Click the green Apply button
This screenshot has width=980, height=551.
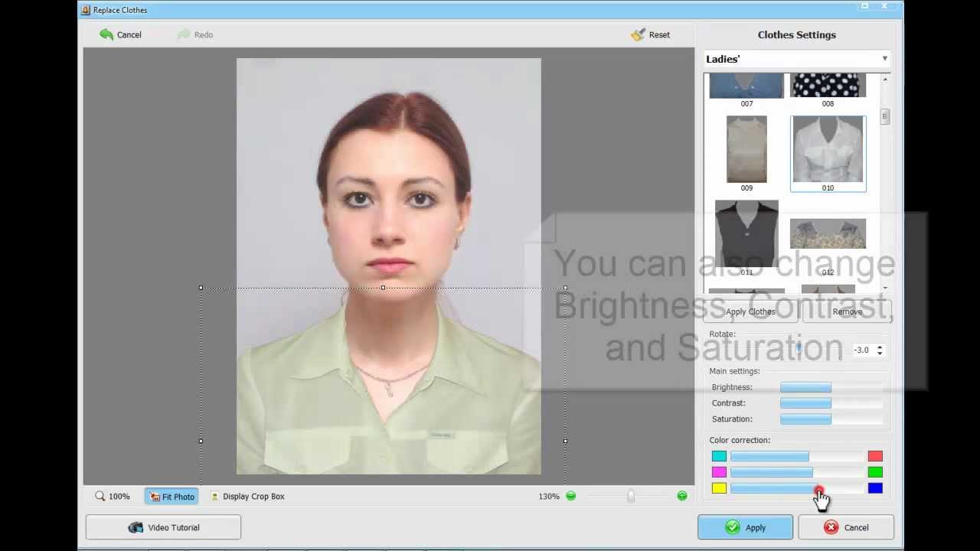click(745, 527)
